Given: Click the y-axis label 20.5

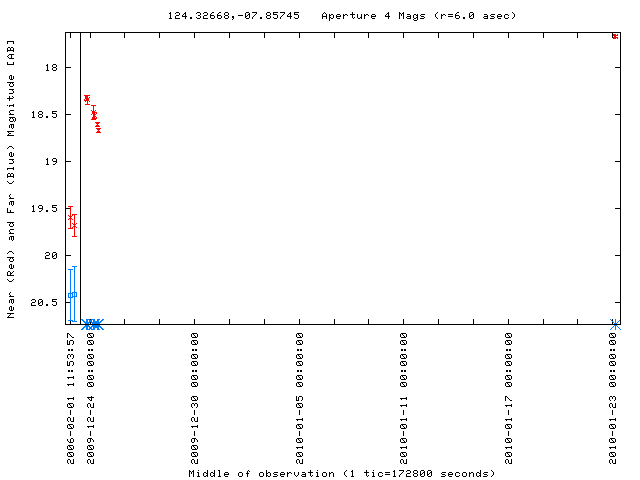Looking at the screenshot, I should tap(45, 302).
